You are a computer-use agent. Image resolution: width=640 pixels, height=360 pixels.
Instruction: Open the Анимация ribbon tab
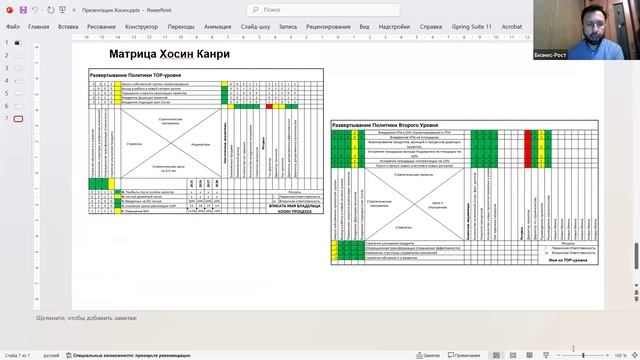218,27
